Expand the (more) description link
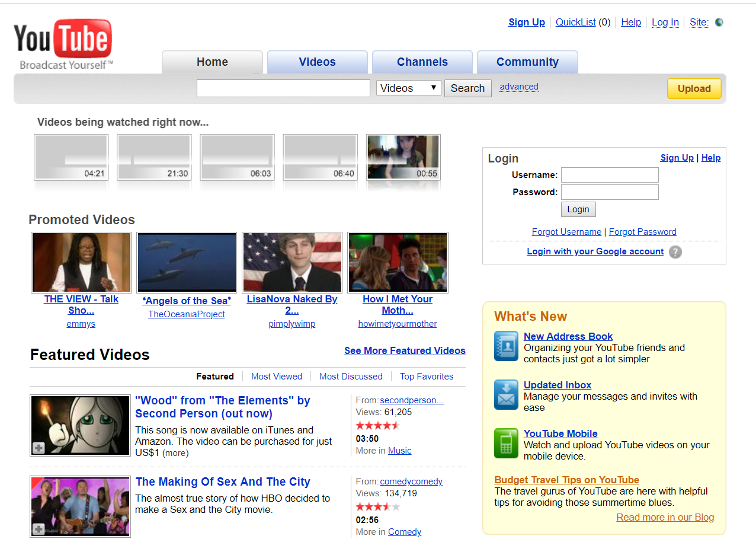Screen dimensions: 756x539 point(175,453)
